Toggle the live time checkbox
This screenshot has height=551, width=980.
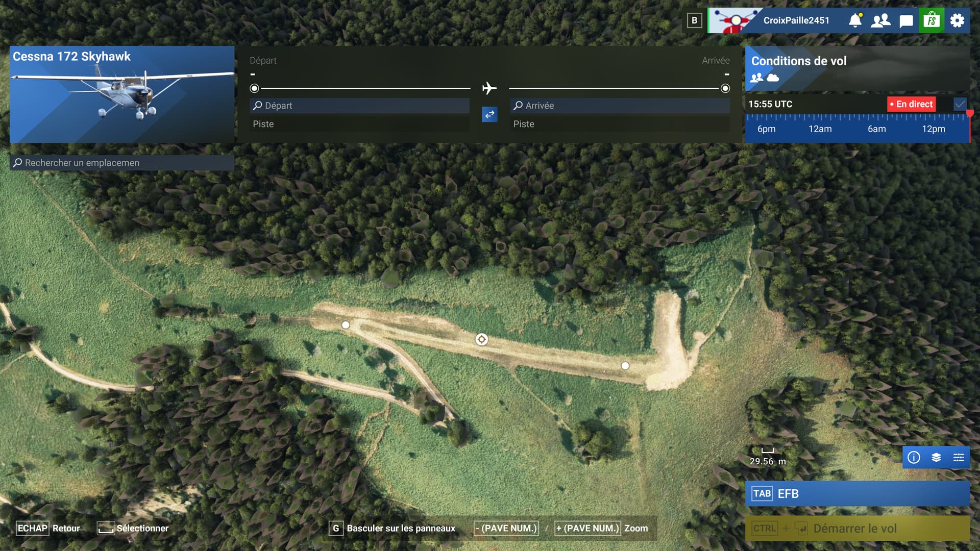coord(960,104)
